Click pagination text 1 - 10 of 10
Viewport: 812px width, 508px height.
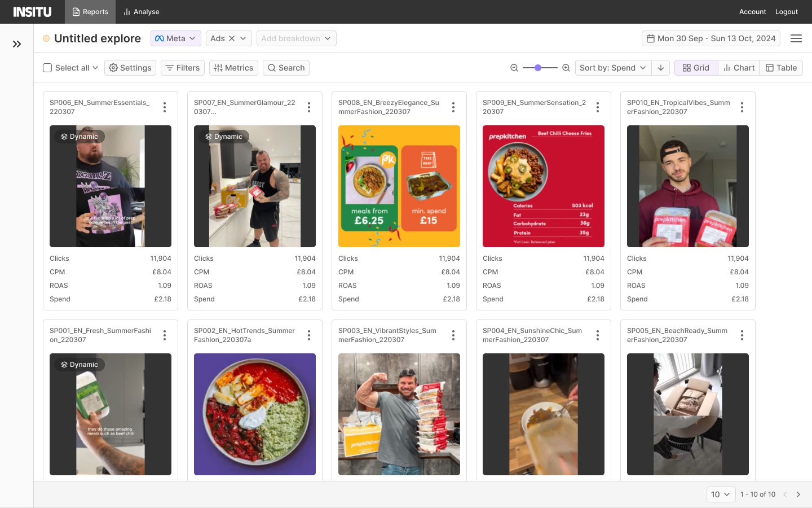[x=758, y=494]
